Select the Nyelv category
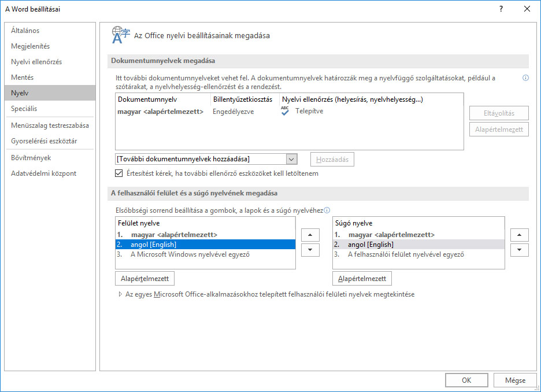Viewport: 541px width, 392px height. point(50,93)
